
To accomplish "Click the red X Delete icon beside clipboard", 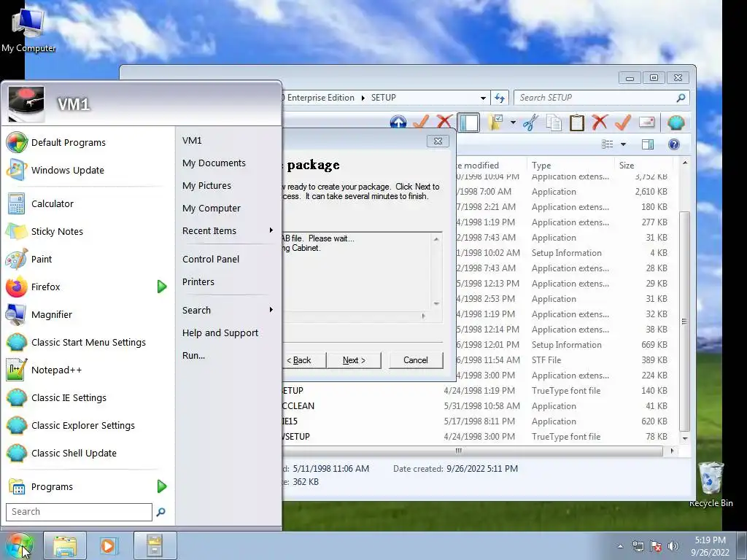I will pos(600,122).
